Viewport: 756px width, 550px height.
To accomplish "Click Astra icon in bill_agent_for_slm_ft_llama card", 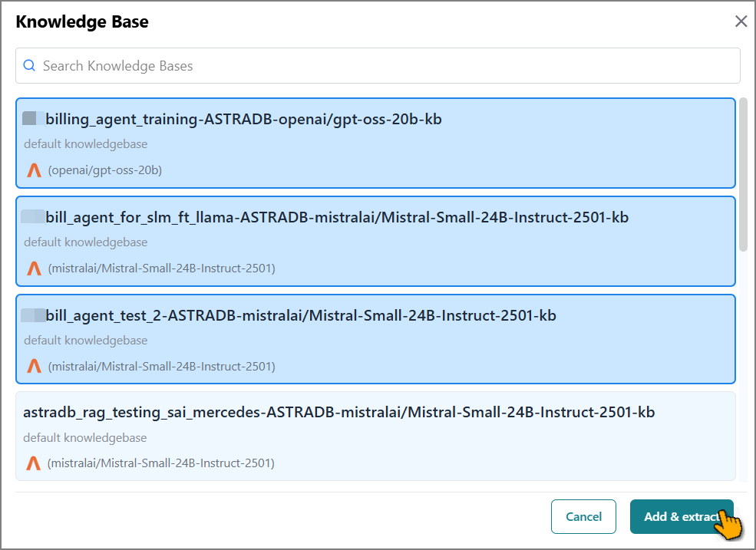I will tap(34, 268).
